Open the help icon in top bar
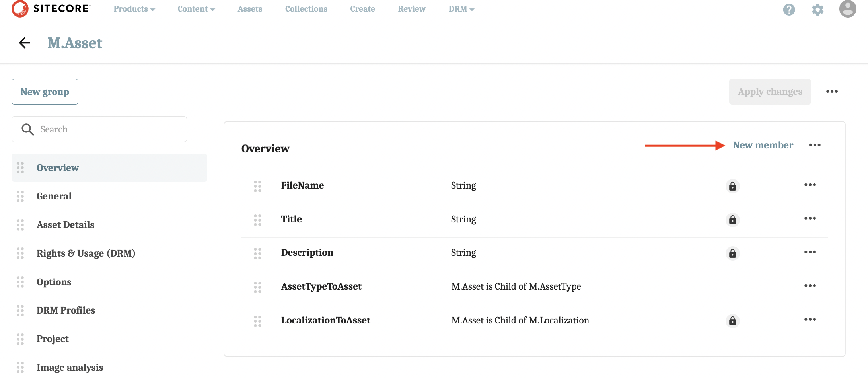This screenshot has width=868, height=378. (x=789, y=9)
